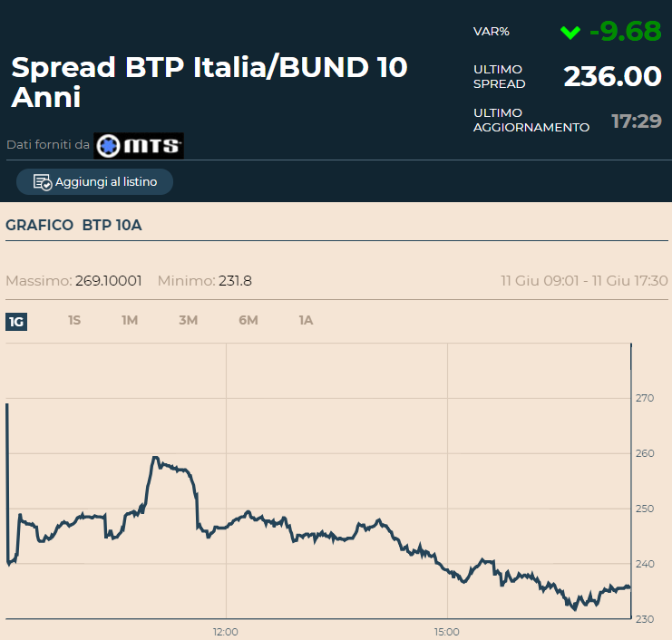Click the green downward arrow indicator
672x640 pixels.
(570, 33)
